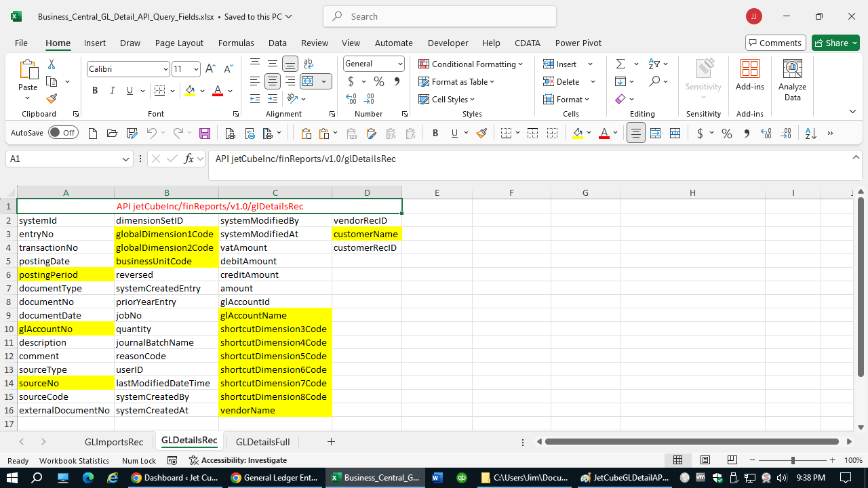Click Delete cells button
Image resolution: width=868 pixels, height=488 pixels.
click(x=561, y=81)
